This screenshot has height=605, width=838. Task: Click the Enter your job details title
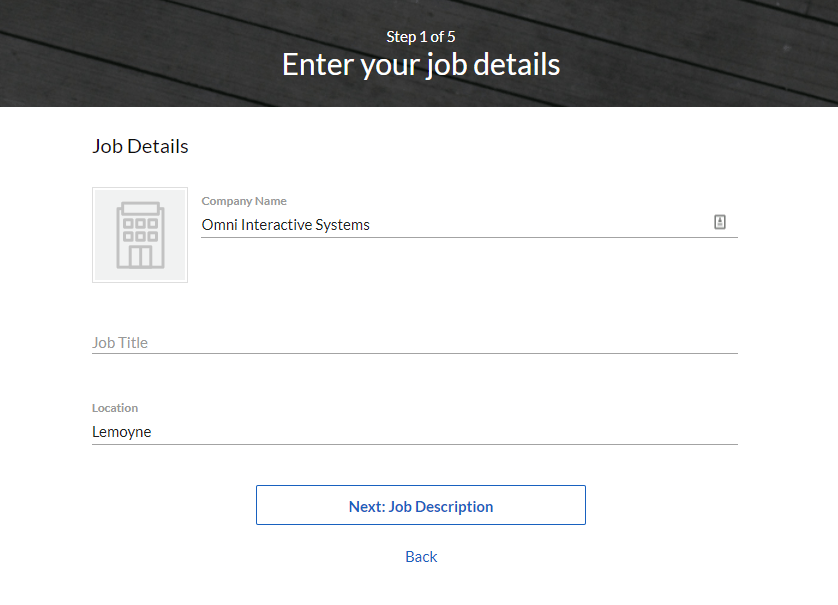420,64
